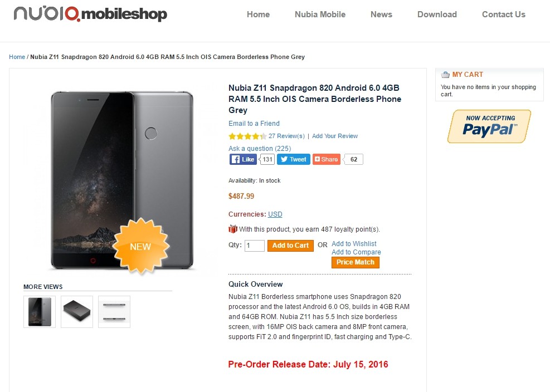The image size is (550, 392).
Task: Select the phone side view thumbnail
Action: [x=114, y=312]
